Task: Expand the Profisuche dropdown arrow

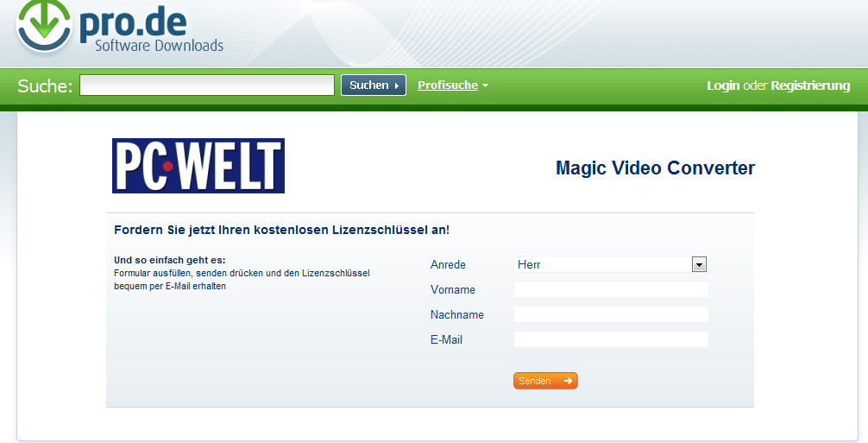Action: pos(486,85)
